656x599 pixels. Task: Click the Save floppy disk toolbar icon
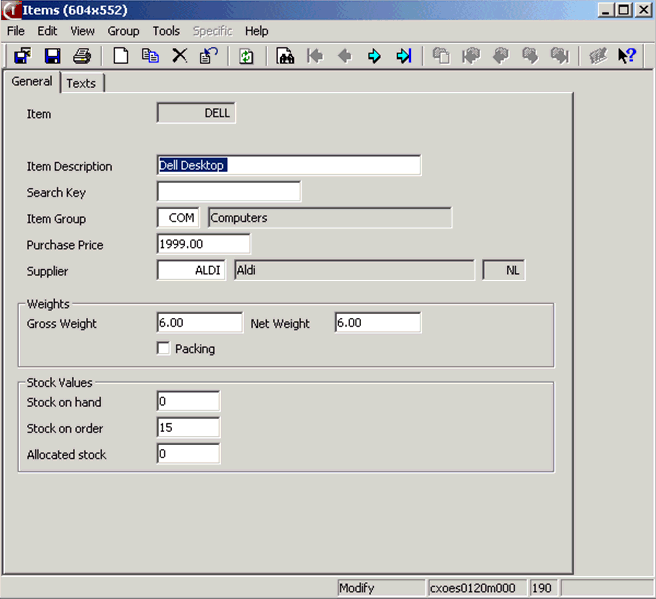52,56
